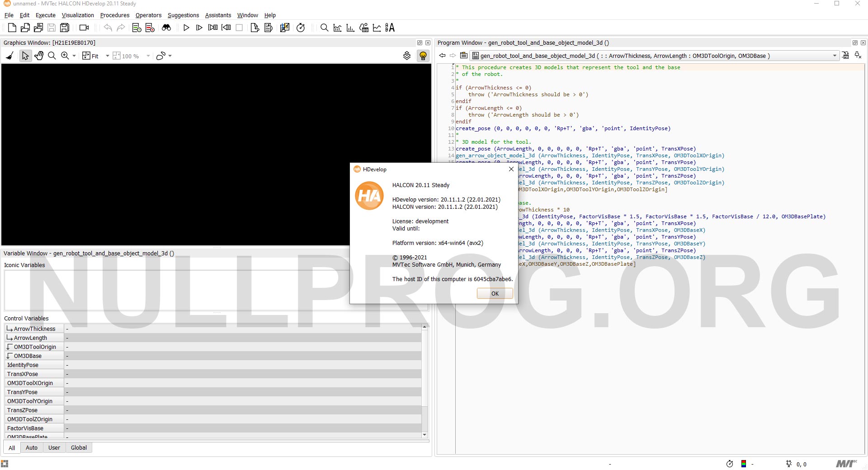868x470 pixels.
Task: Open the Operators menu
Action: tap(148, 15)
